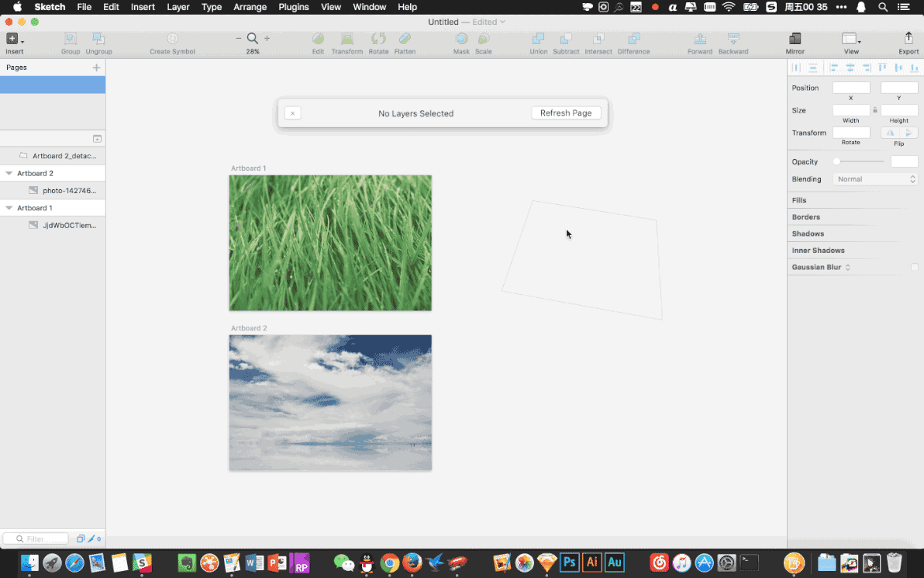Collapse the Artboard 1 layer group
924x578 pixels.
click(x=9, y=208)
